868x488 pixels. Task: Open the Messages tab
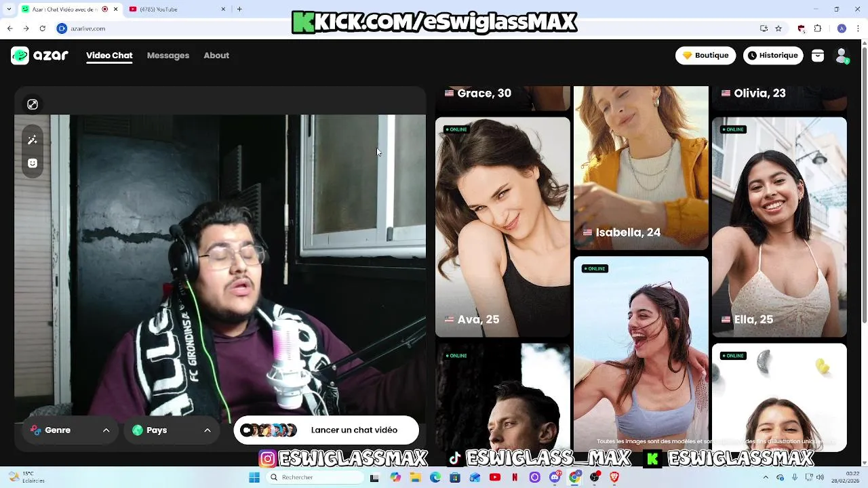[168, 56]
